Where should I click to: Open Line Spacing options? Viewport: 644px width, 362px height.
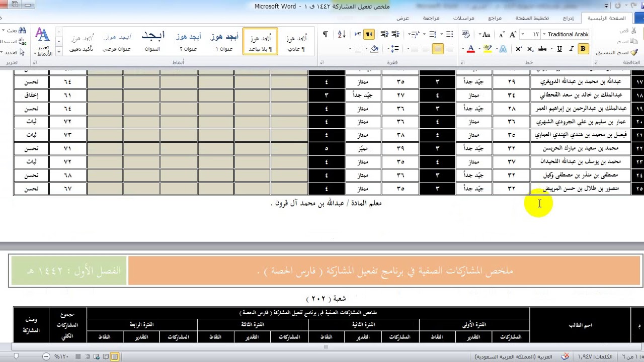tap(394, 49)
